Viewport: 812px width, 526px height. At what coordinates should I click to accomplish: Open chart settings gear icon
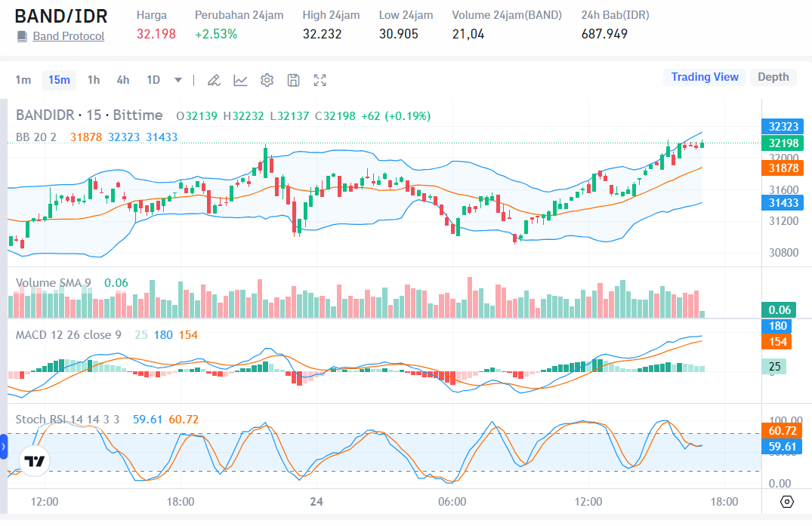(x=267, y=80)
